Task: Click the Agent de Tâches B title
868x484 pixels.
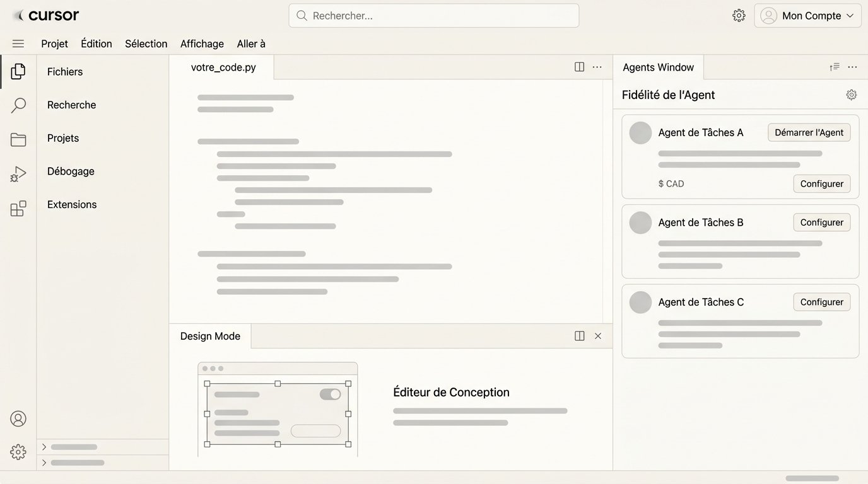Action: 701,222
